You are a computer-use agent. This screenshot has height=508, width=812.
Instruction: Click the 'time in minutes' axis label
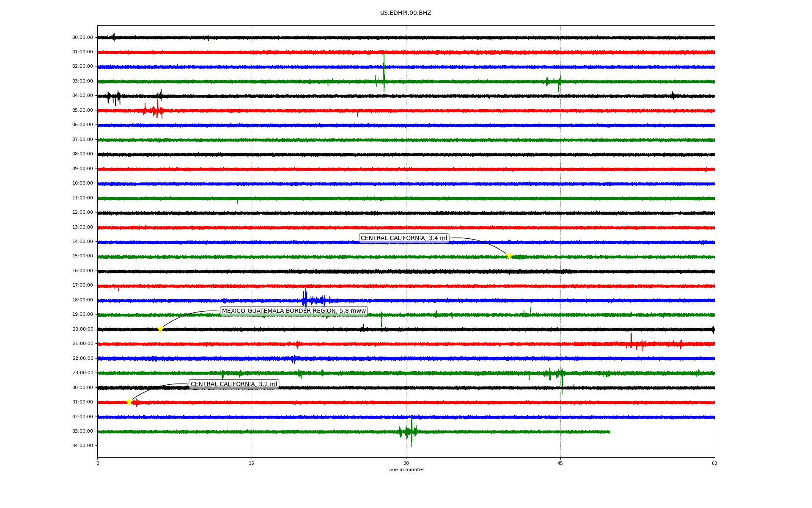click(405, 470)
